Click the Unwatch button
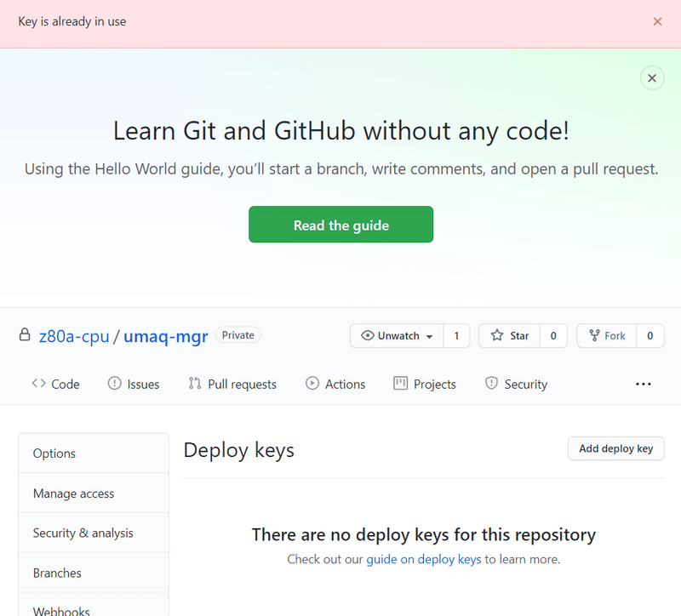The height and width of the screenshot is (616, 681). click(397, 335)
